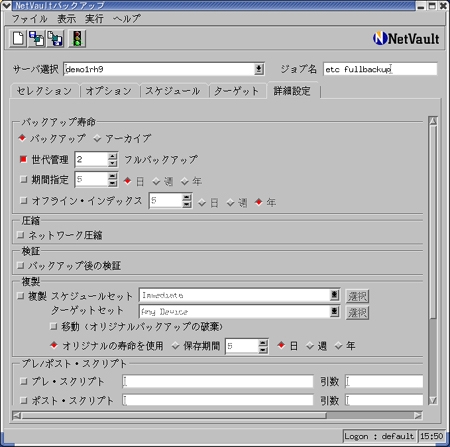Click horizontal scrollbar right arrow

[418, 415]
